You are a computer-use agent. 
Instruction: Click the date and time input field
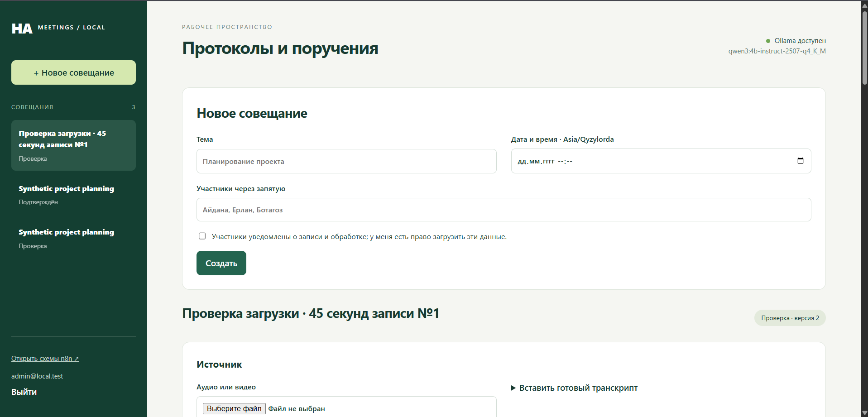pos(661,161)
